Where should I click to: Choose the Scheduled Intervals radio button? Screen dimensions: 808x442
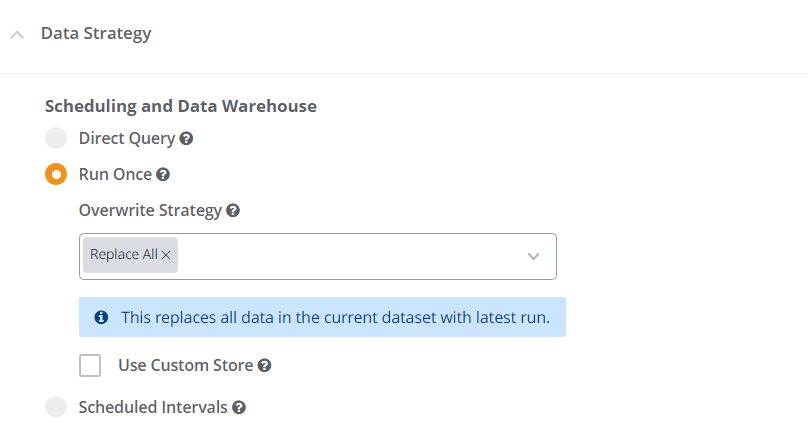click(56, 407)
